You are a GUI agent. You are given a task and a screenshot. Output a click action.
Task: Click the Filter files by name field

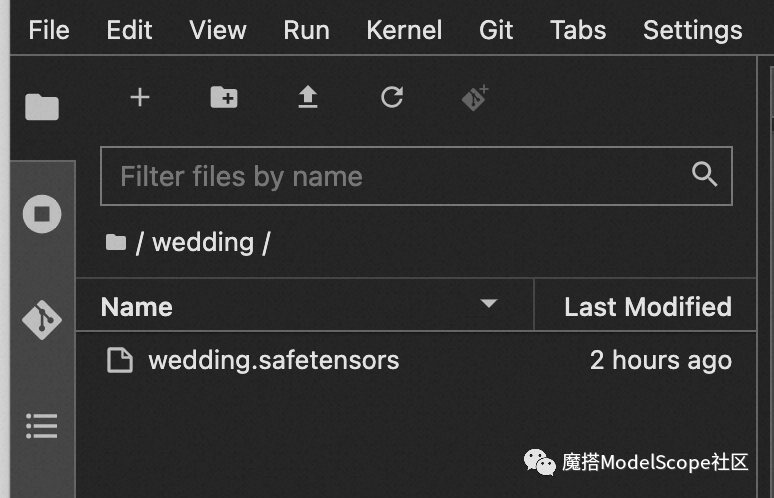tap(416, 176)
